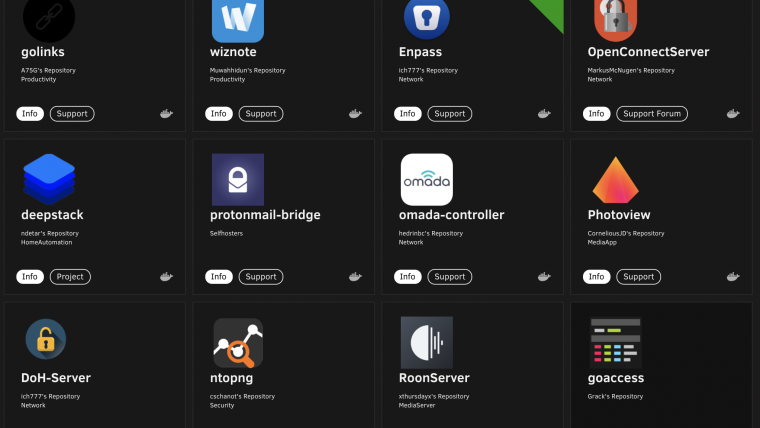Click CorneliousJD's Repository text

tap(626, 233)
